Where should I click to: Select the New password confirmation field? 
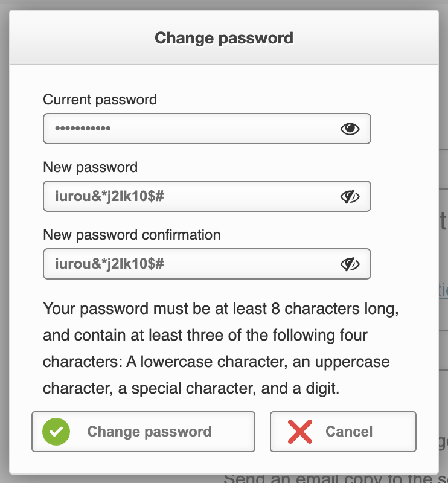(242, 264)
